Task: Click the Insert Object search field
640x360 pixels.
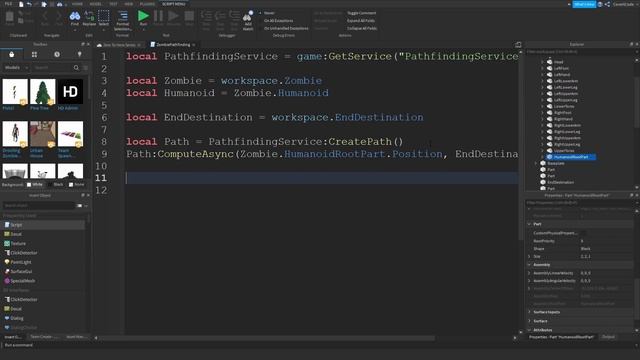Action: (39, 206)
